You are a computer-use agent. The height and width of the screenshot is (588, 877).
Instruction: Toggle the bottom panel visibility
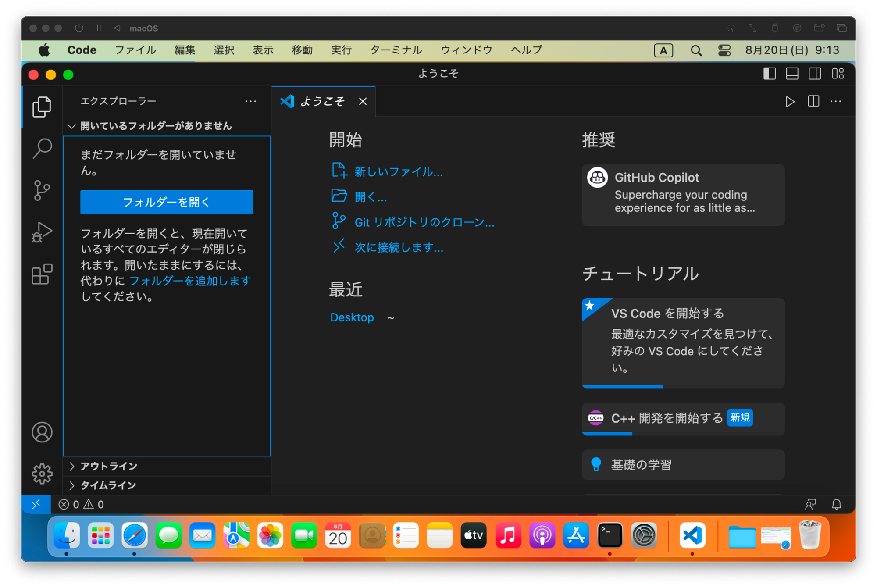[792, 74]
